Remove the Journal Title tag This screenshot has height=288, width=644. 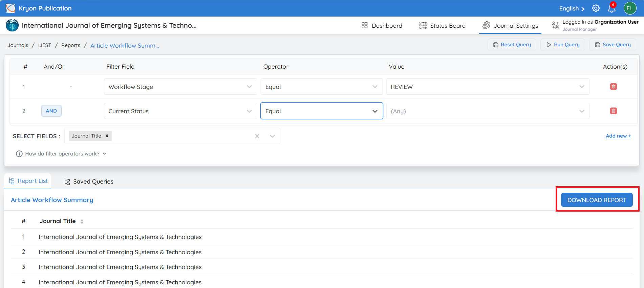click(107, 136)
